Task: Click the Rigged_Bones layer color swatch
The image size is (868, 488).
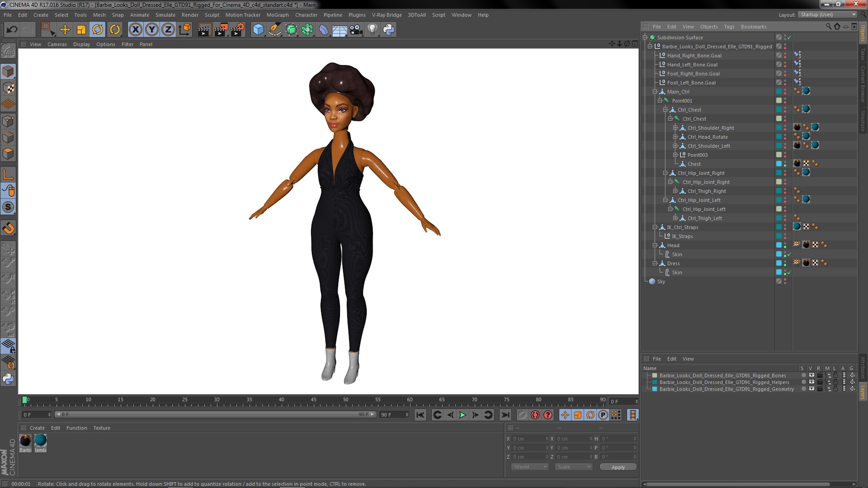Action: tap(655, 375)
